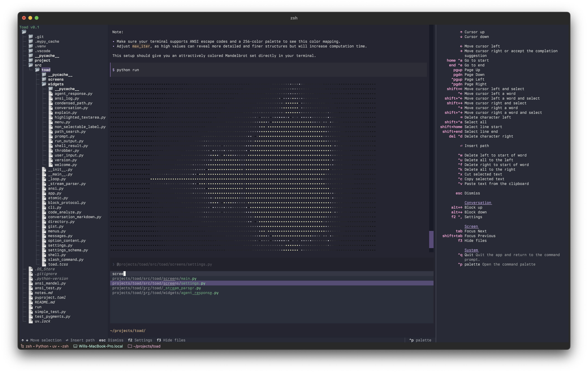The height and width of the screenshot is (373, 588).
Task: Expand the project folder
Action: 42,60
